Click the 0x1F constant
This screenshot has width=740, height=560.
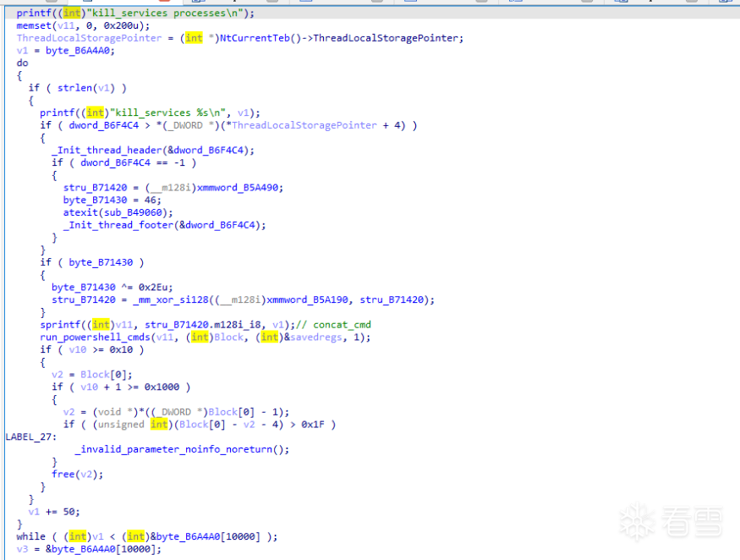point(313,425)
